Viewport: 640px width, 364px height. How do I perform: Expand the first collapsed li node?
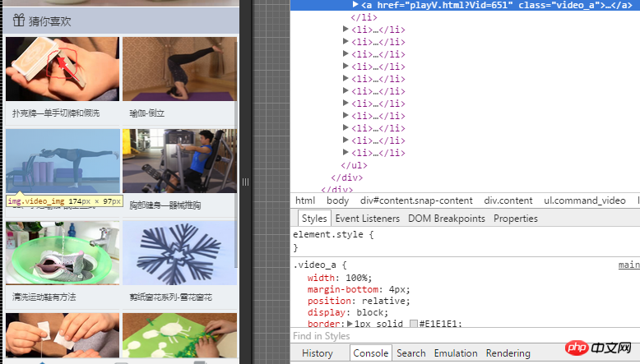(x=346, y=30)
